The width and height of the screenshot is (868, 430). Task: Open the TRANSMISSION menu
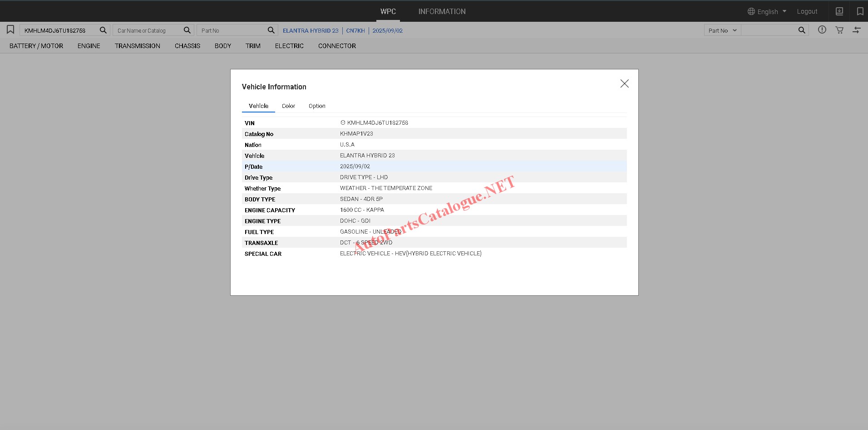137,46
